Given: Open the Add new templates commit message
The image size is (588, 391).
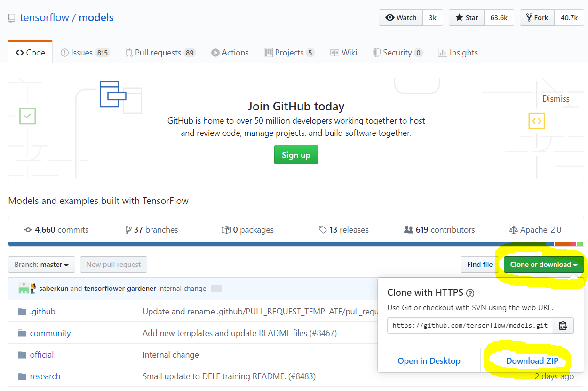Looking at the screenshot, I should click(x=239, y=333).
